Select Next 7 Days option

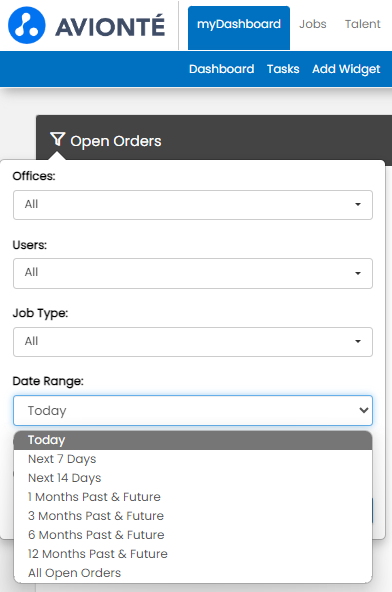click(x=193, y=459)
